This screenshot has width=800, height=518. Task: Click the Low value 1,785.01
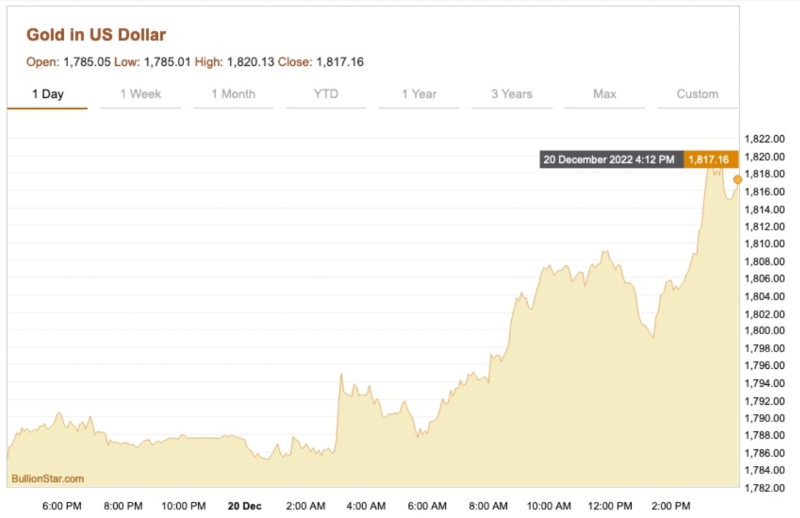[x=167, y=62]
